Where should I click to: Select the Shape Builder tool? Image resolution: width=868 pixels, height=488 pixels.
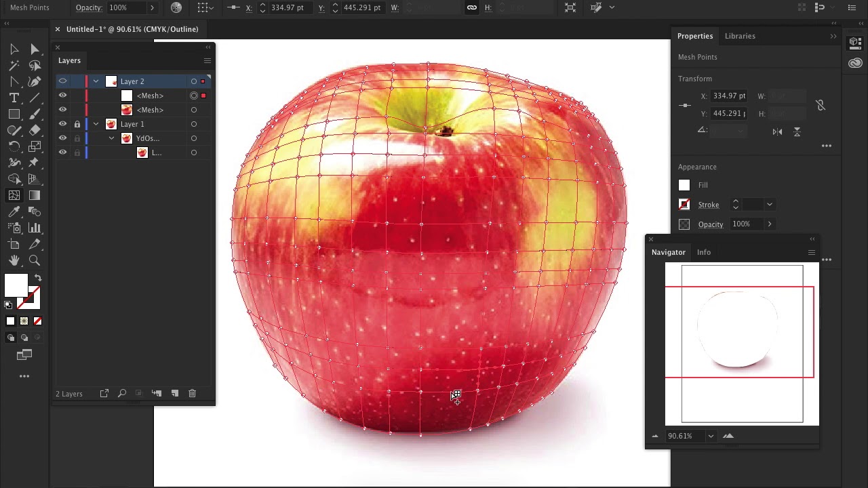pos(14,179)
